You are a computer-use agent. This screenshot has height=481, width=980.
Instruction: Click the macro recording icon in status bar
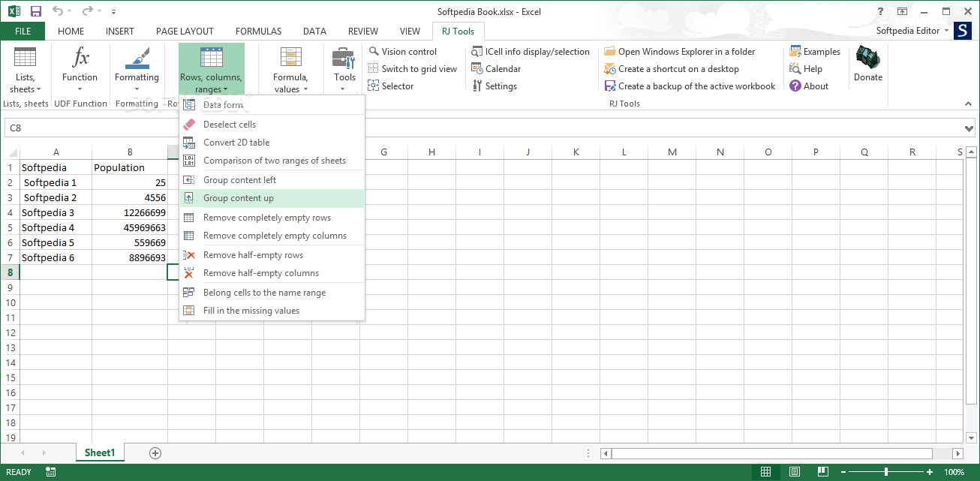tap(51, 472)
